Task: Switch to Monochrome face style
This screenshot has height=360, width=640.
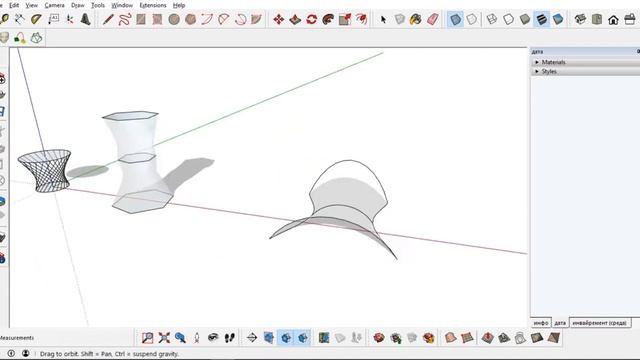Action: click(x=558, y=19)
